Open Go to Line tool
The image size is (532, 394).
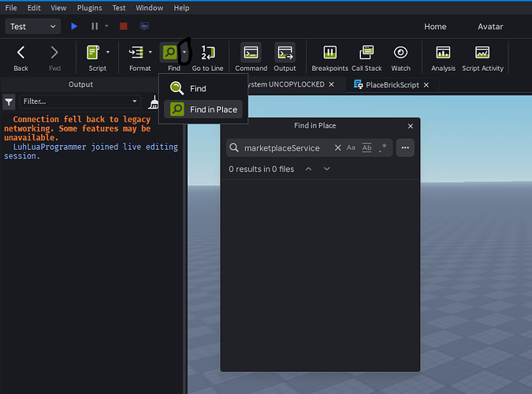[x=207, y=58]
